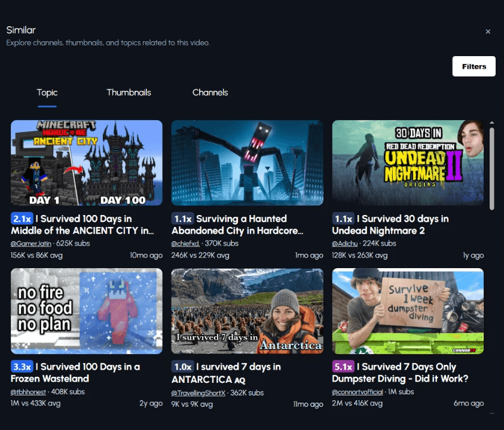Switch to the Thumbnails tab
The height and width of the screenshot is (430, 504).
tap(129, 93)
